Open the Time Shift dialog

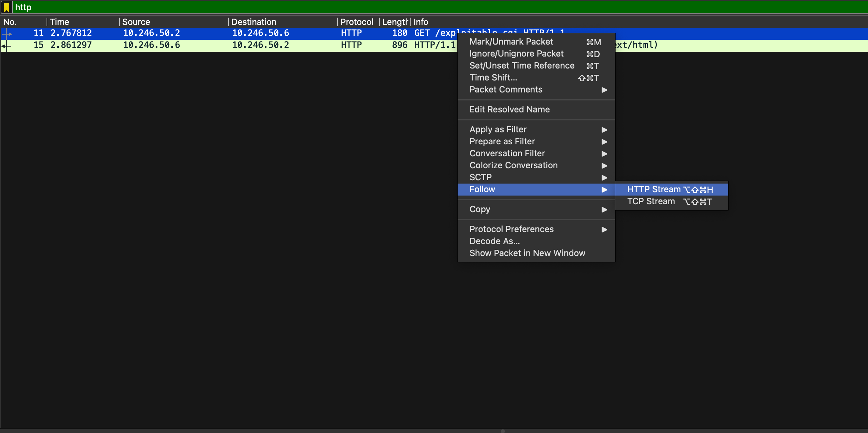pos(493,77)
